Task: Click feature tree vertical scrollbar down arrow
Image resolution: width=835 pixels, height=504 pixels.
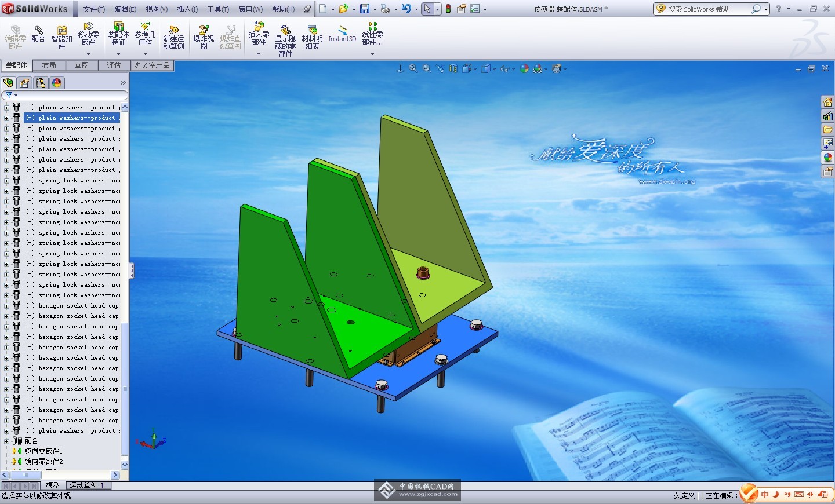Action: pyautogui.click(x=125, y=465)
